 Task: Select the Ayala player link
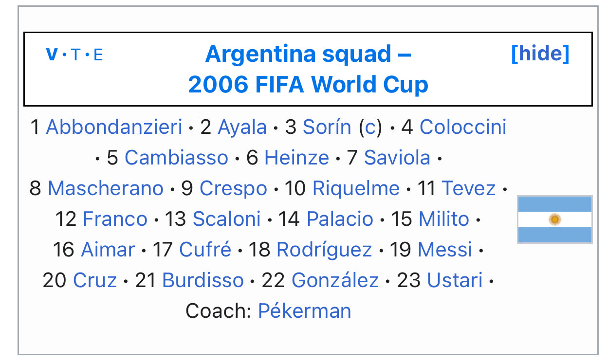[x=242, y=127]
